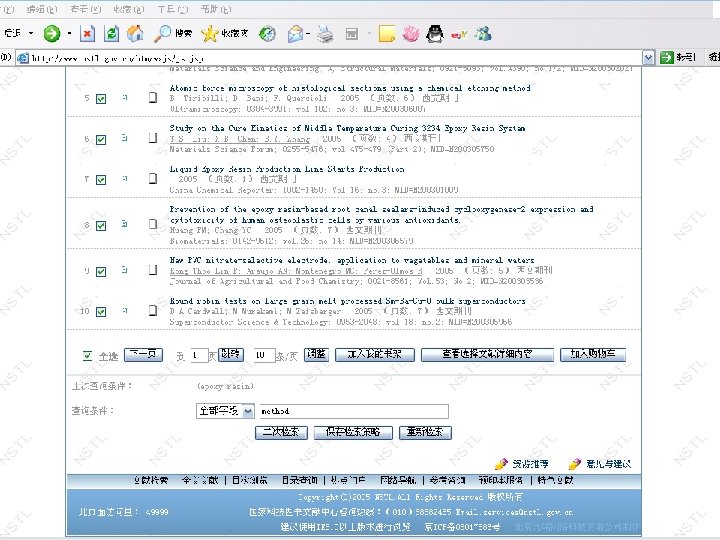Open the Forward button dropdown arrow
The width and height of the screenshot is (720, 540).
pos(69,33)
